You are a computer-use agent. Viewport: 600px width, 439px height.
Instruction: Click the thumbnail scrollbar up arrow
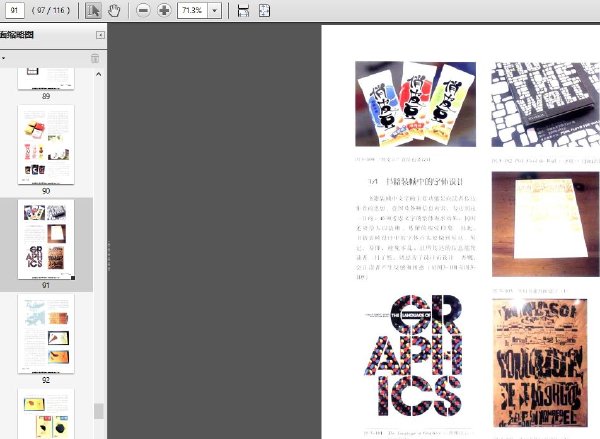tap(99, 74)
